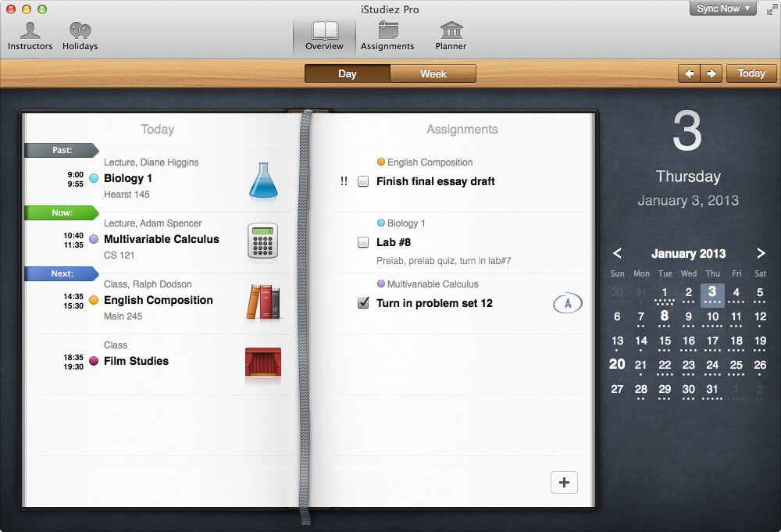Click the Main 245 location
This screenshot has width=781, height=532.
123,316
